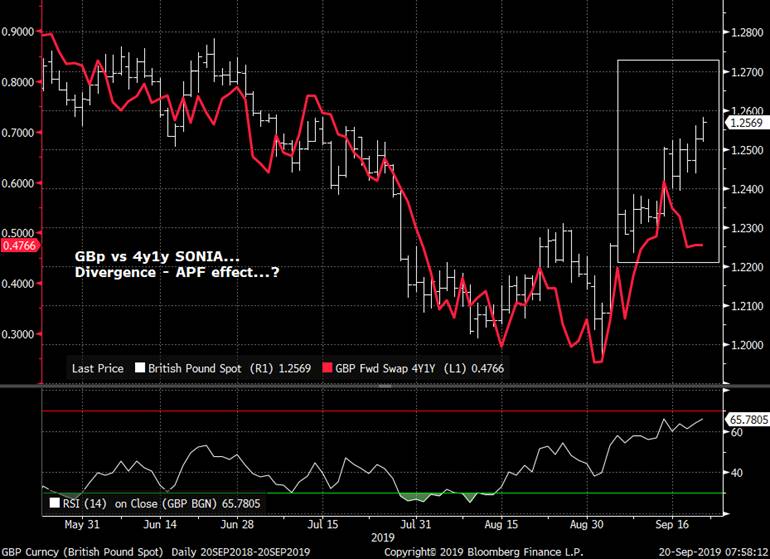
Task: Click the 'Jul 31' date label on x-axis
Action: coord(415,525)
